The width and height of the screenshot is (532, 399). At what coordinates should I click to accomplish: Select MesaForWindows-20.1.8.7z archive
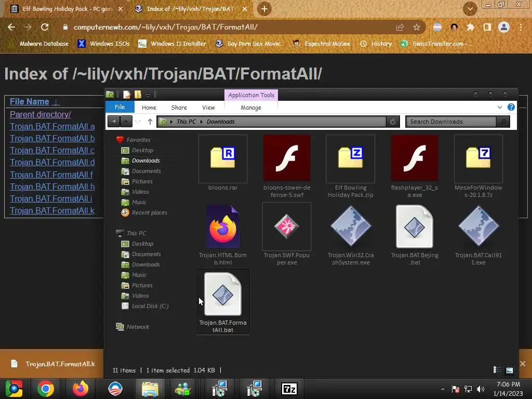point(478,166)
